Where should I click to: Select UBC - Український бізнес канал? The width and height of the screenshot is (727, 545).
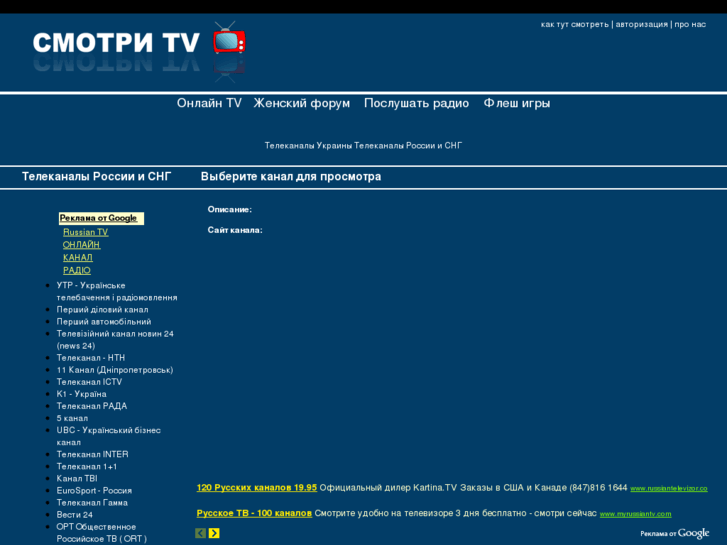click(108, 436)
